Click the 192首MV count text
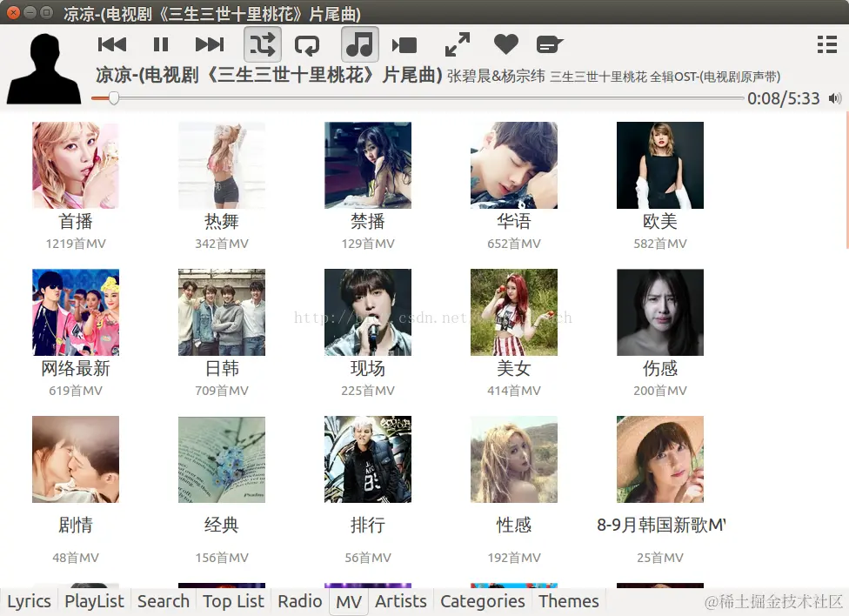Viewport: 849px width, 616px height. [514, 558]
